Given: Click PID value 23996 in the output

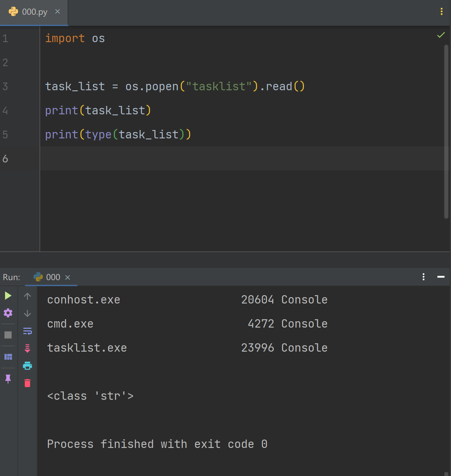Looking at the screenshot, I should point(258,348).
